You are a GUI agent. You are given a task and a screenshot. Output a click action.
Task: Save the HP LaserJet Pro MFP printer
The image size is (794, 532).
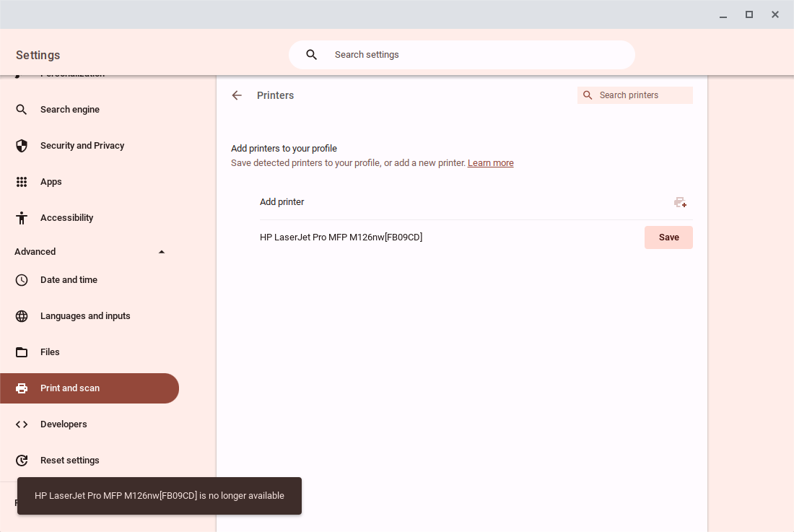tap(668, 237)
